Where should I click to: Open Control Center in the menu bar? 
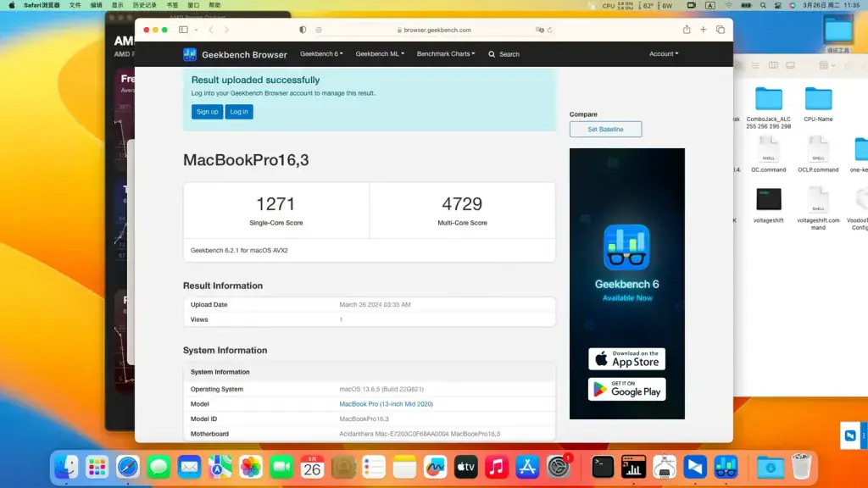point(778,5)
